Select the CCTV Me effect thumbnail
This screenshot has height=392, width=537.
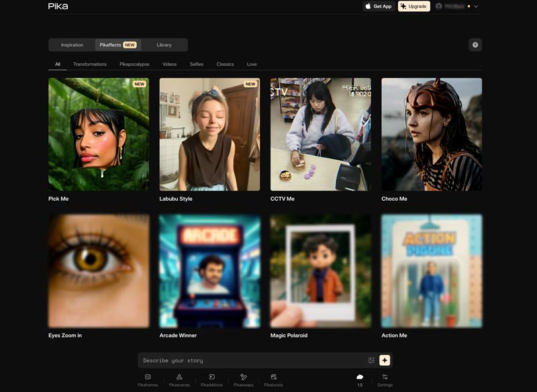click(321, 134)
